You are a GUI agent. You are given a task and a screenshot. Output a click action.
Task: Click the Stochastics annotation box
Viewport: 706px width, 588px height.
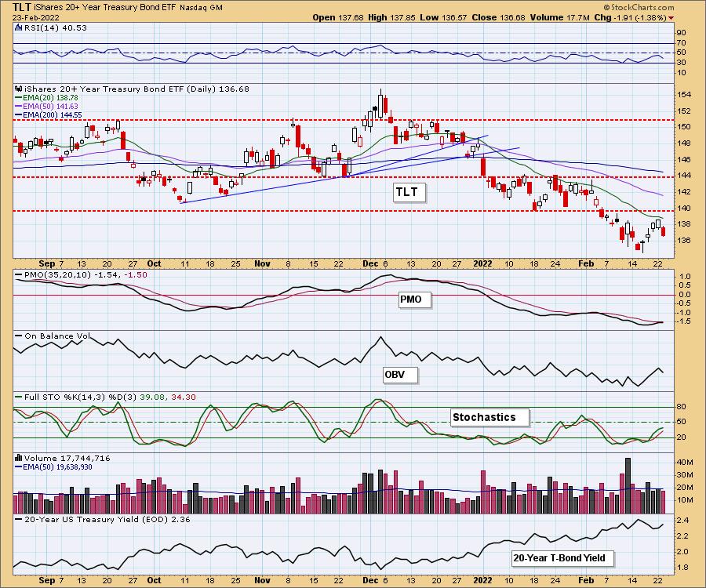tap(489, 418)
